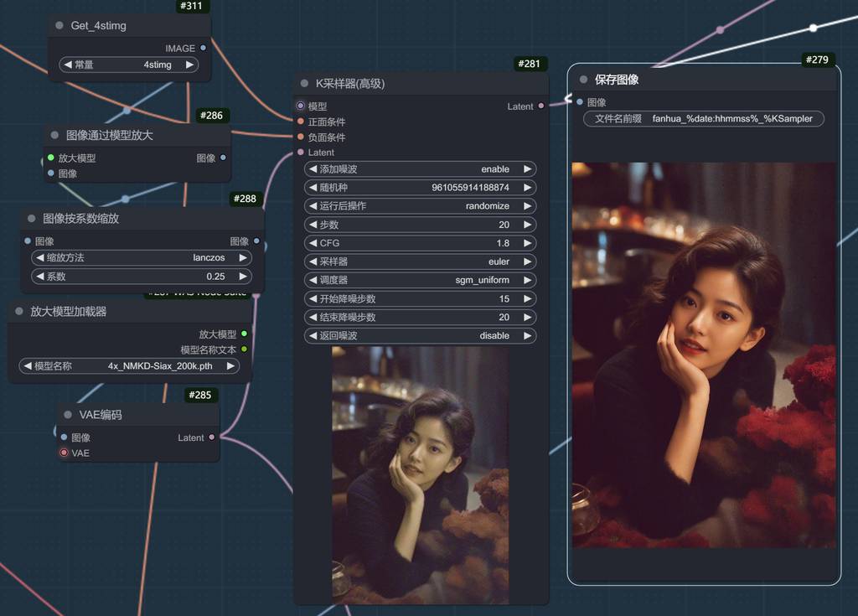858x616 pixels.
Task: Click the collapse dot on Get_4stimg node
Action: coord(59,26)
